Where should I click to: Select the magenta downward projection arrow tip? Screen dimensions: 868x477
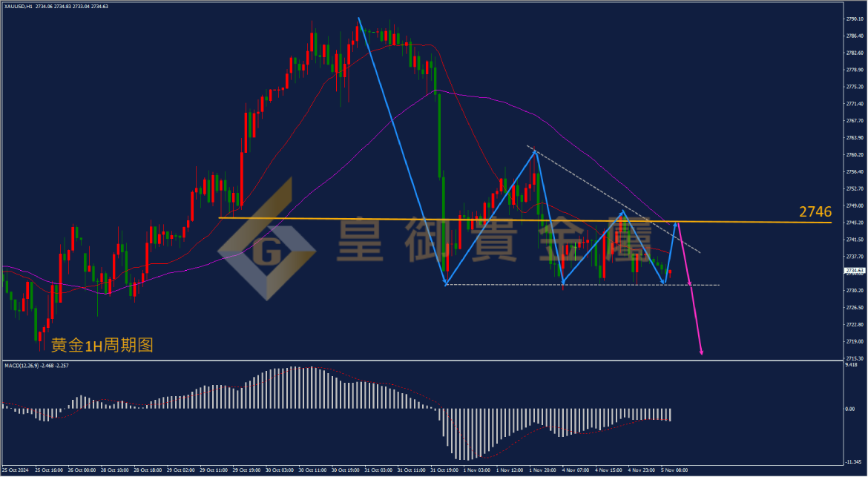[701, 352]
